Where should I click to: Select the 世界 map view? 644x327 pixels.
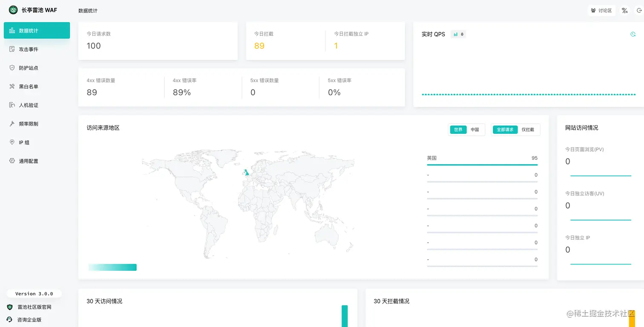pos(458,129)
